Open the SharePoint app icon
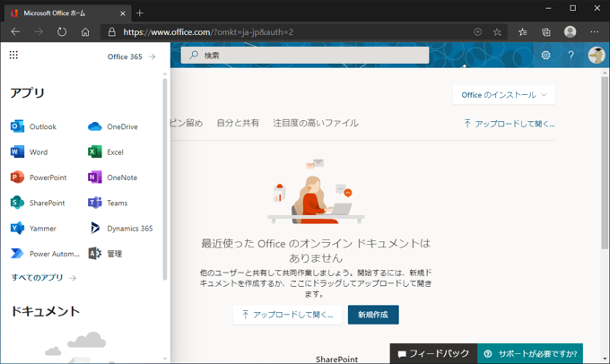 (17, 203)
